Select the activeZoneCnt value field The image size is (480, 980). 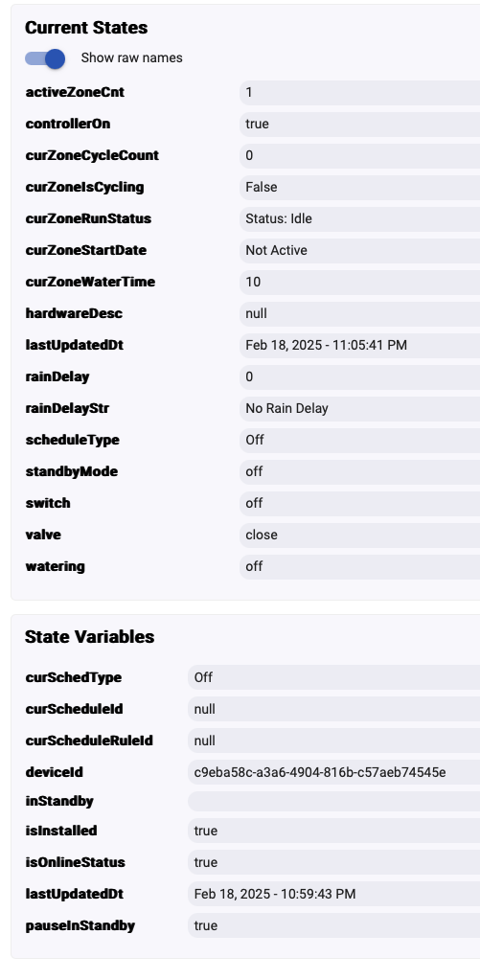pyautogui.click(x=359, y=93)
